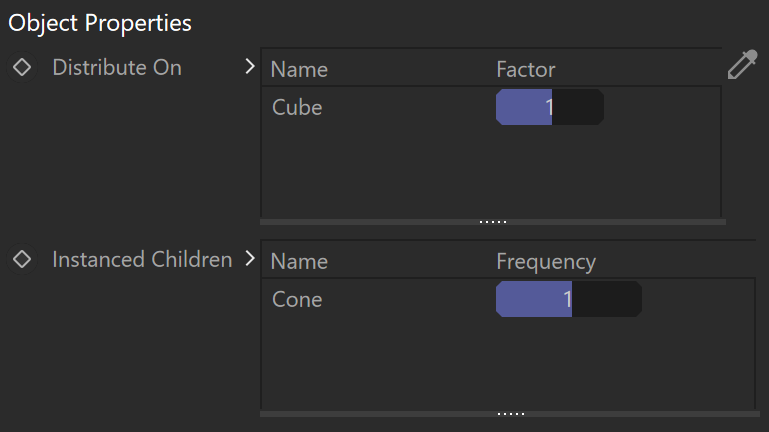Click empty area below the Cone entry
Image resolution: width=769 pixels, height=432 pixels.
click(x=508, y=364)
